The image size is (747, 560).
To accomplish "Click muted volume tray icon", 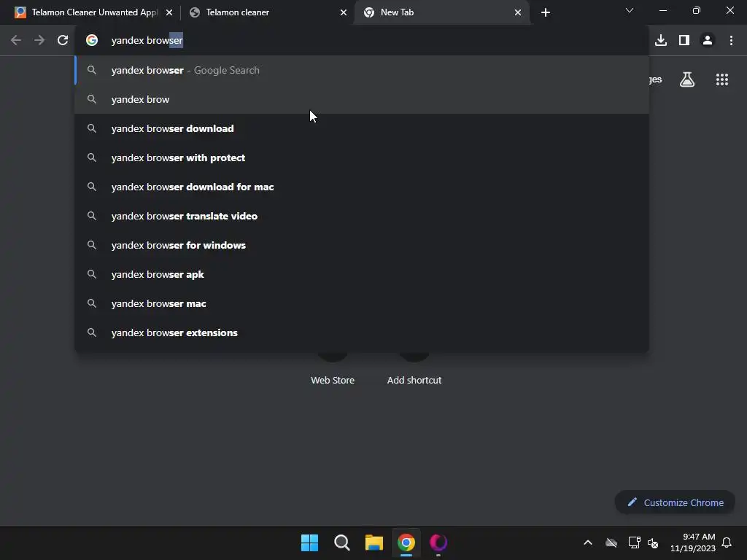I will tap(653, 542).
